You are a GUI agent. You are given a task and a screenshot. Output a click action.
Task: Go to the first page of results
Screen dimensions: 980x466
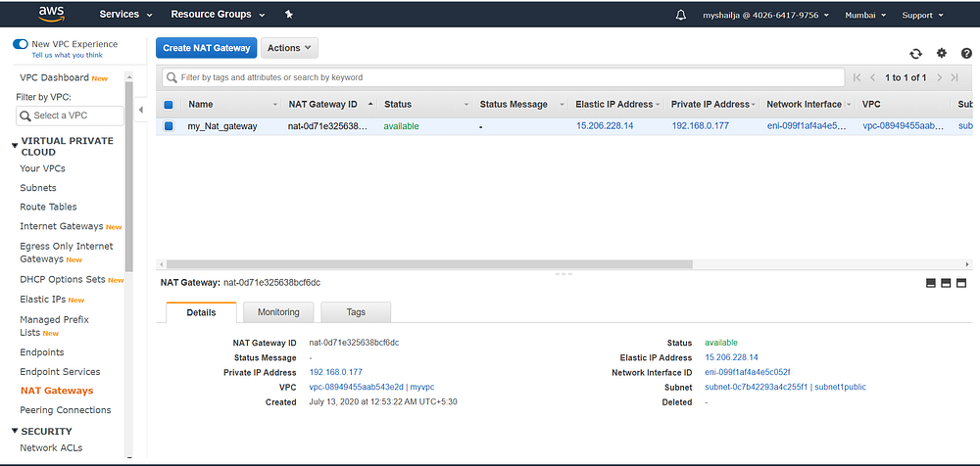pyautogui.click(x=857, y=77)
